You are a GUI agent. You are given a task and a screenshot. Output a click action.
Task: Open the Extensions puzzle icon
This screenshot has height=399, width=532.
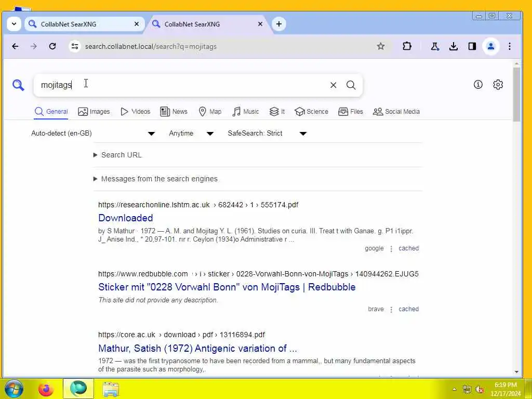pyautogui.click(x=407, y=46)
